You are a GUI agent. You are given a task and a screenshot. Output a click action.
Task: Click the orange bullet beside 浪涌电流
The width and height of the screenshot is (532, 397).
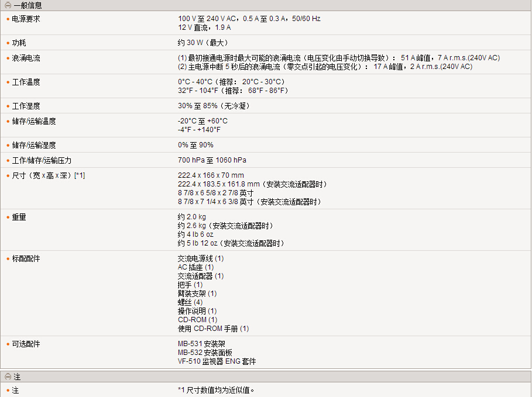(8, 58)
